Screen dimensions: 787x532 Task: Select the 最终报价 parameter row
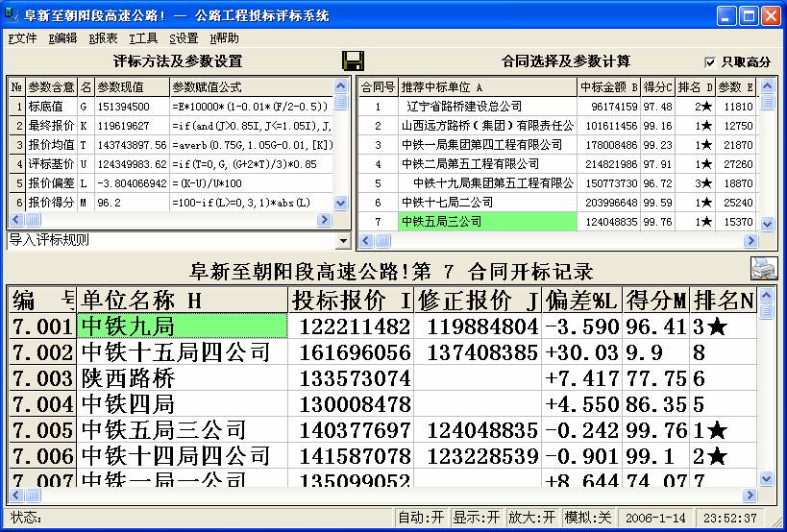coord(171,126)
